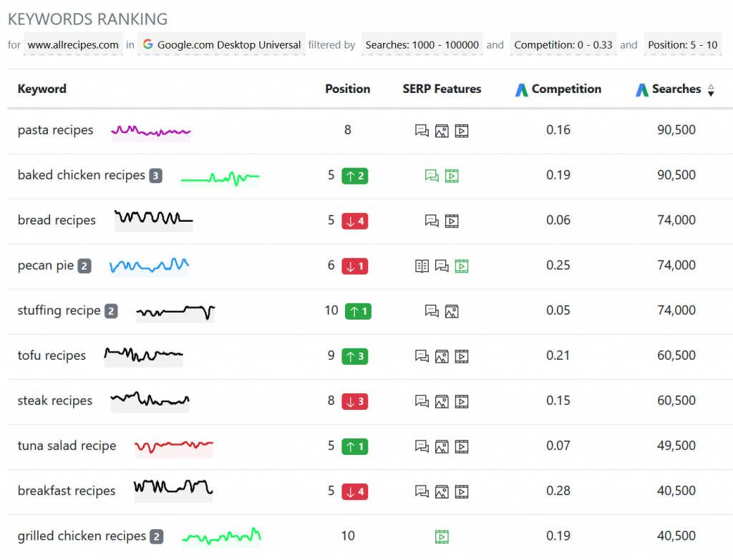Click the sort arrows next to Searches

click(711, 90)
